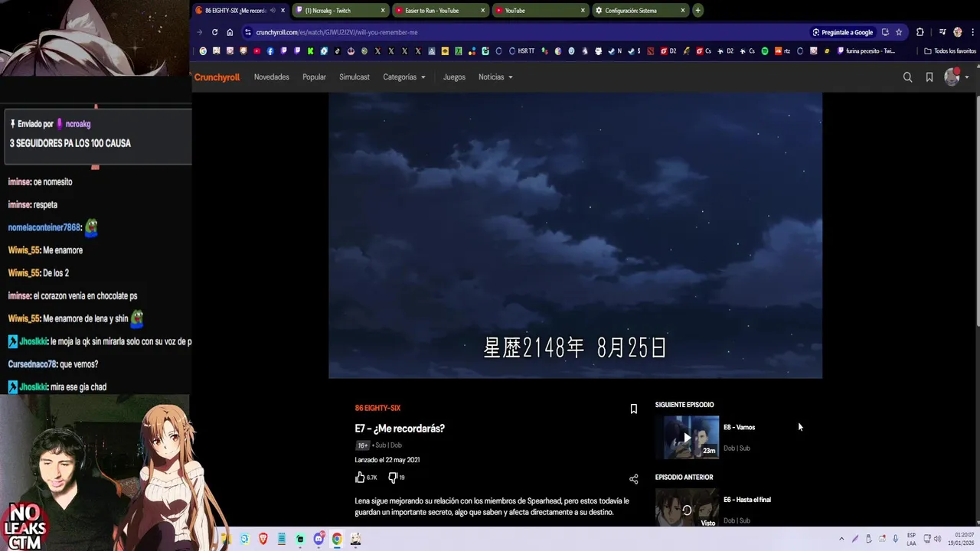Open E6 – Hasta el final title
Viewport: 980px width, 551px height.
pos(747,500)
